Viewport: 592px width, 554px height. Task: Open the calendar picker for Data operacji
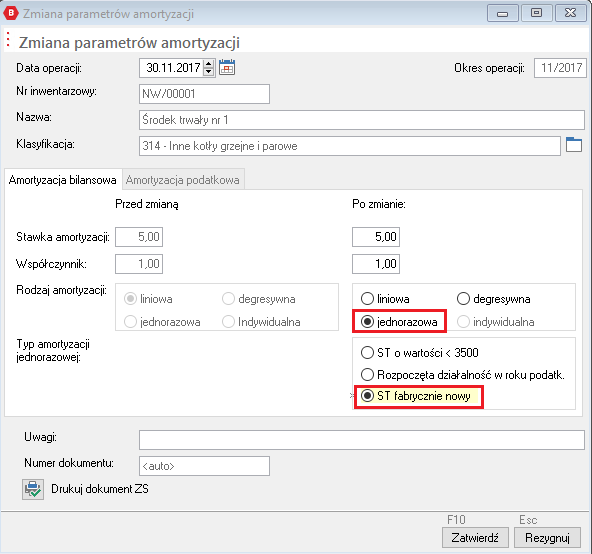coord(227,68)
